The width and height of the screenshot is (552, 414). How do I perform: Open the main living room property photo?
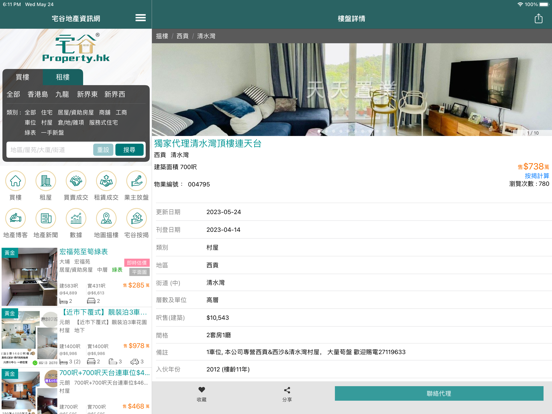(352, 89)
